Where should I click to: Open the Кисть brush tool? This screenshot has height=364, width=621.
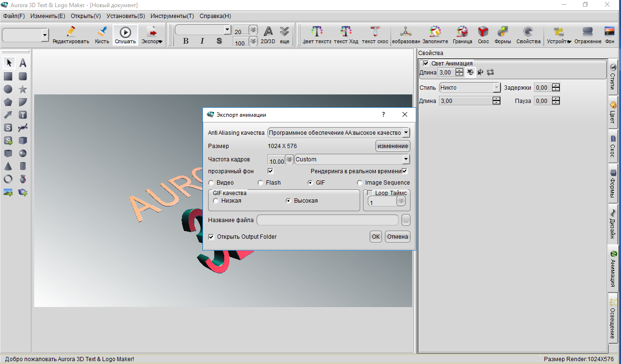point(102,35)
